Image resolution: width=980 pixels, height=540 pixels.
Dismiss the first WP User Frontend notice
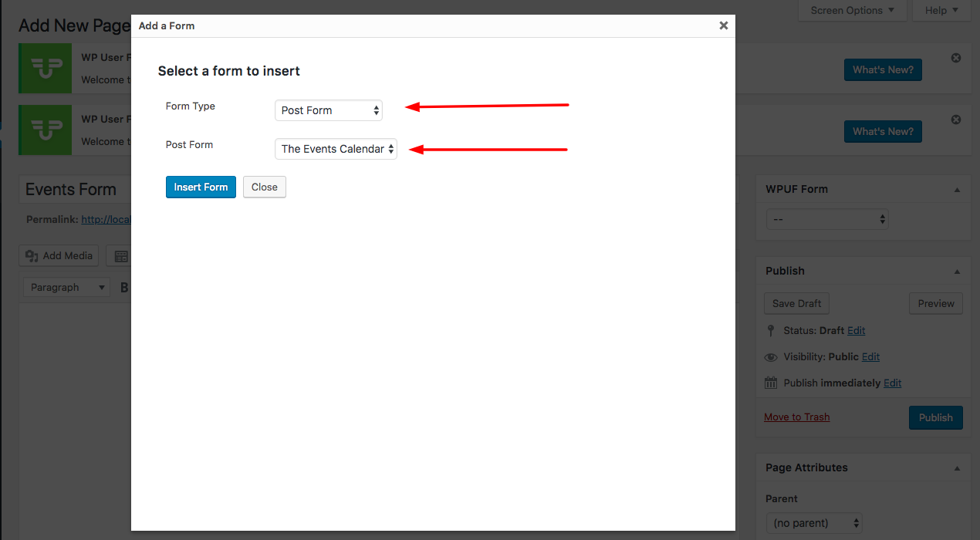tap(956, 58)
